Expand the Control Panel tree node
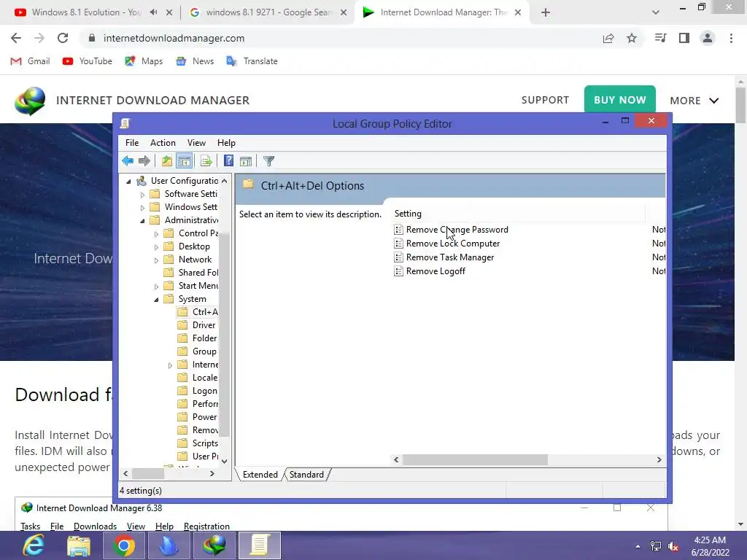 (x=156, y=234)
